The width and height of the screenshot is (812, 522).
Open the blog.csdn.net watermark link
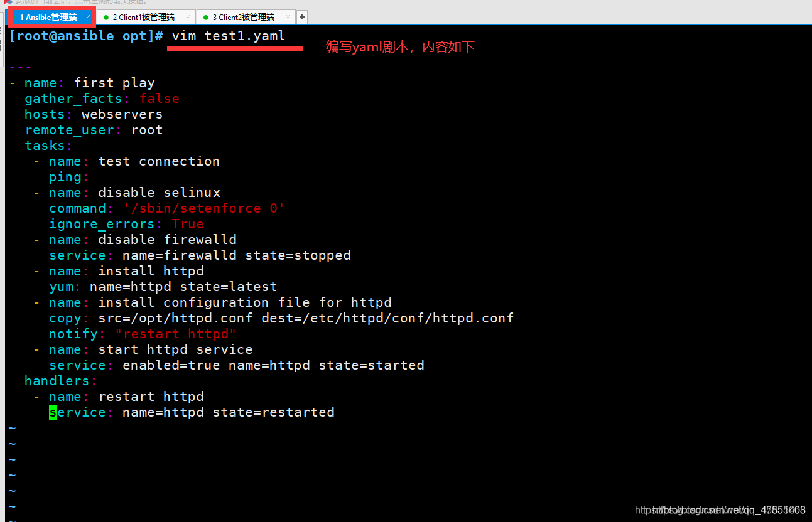coord(720,510)
